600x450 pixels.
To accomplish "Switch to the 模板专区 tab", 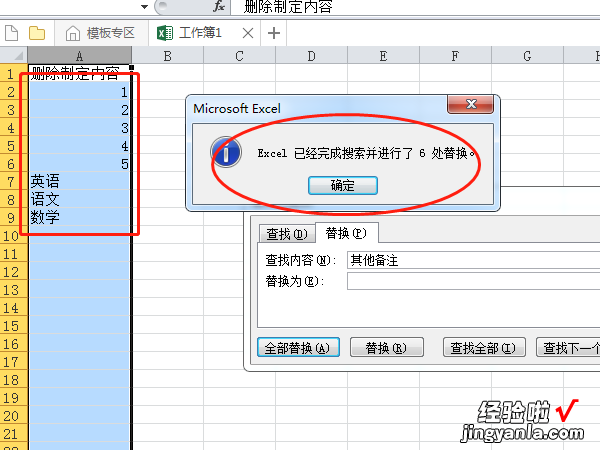I will (x=101, y=33).
